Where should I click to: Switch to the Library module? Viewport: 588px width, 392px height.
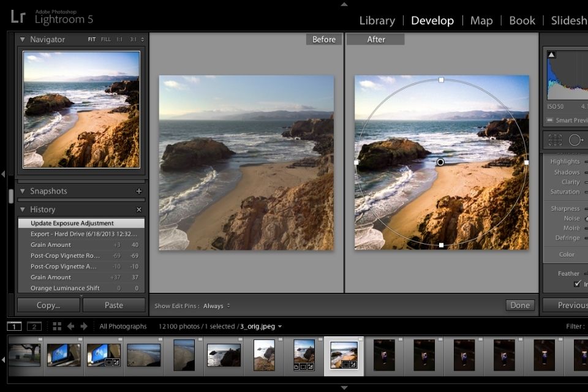coord(377,20)
